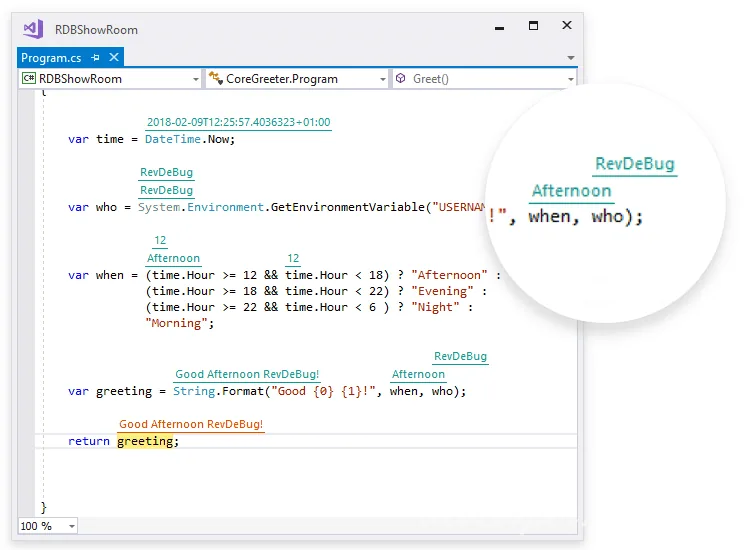Click the CoreGreeter.Program class icon
Screen dimensions: 750x550
215,78
